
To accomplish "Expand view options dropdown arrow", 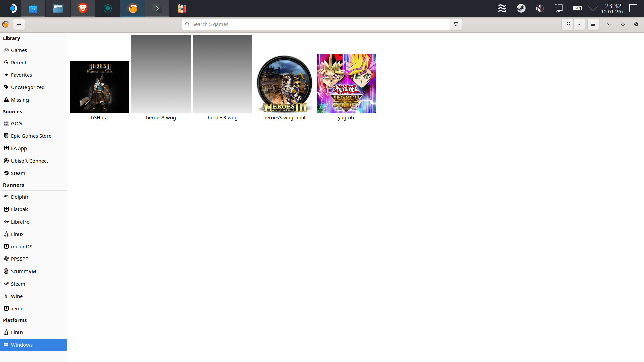I will [579, 24].
